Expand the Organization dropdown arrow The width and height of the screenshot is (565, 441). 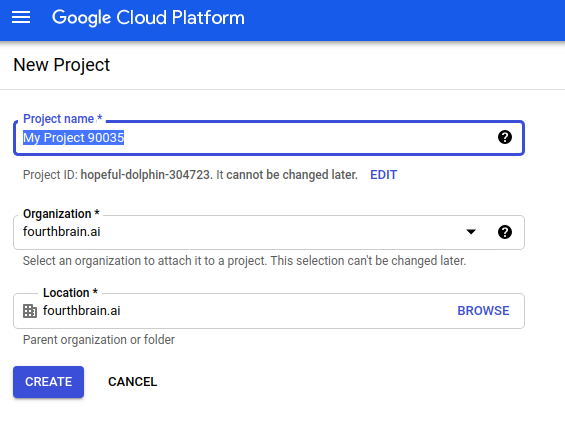click(471, 232)
